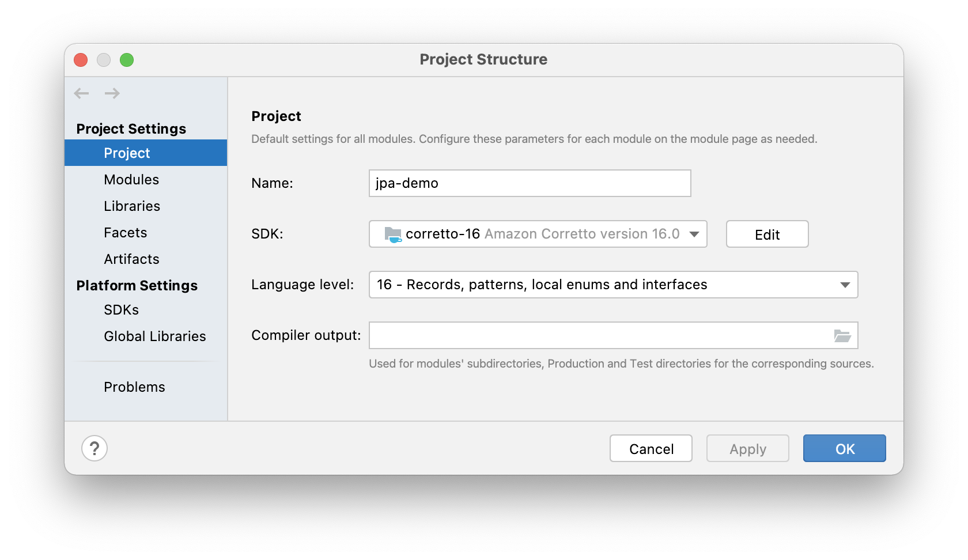Apply the current project settings
Image resolution: width=968 pixels, height=560 pixels.
[747, 448]
